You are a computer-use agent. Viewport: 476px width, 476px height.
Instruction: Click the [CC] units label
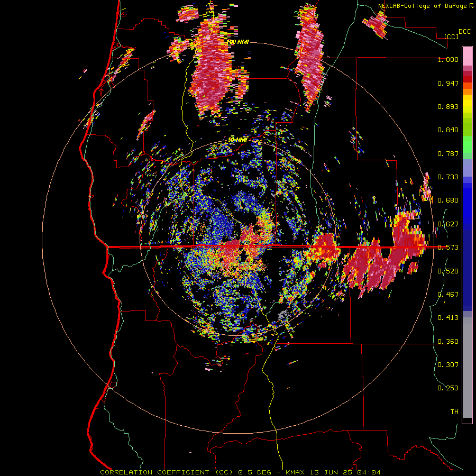pyautogui.click(x=452, y=36)
